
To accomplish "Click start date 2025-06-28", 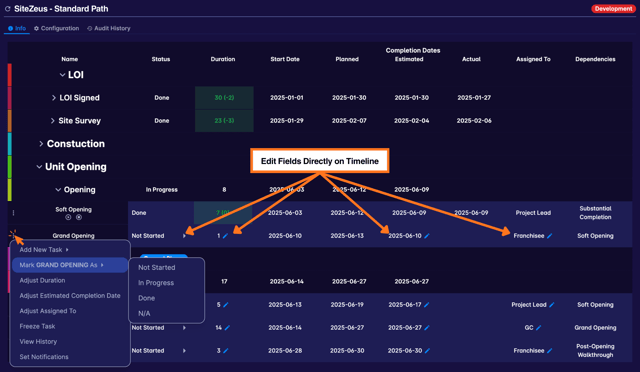I will pyautogui.click(x=285, y=350).
